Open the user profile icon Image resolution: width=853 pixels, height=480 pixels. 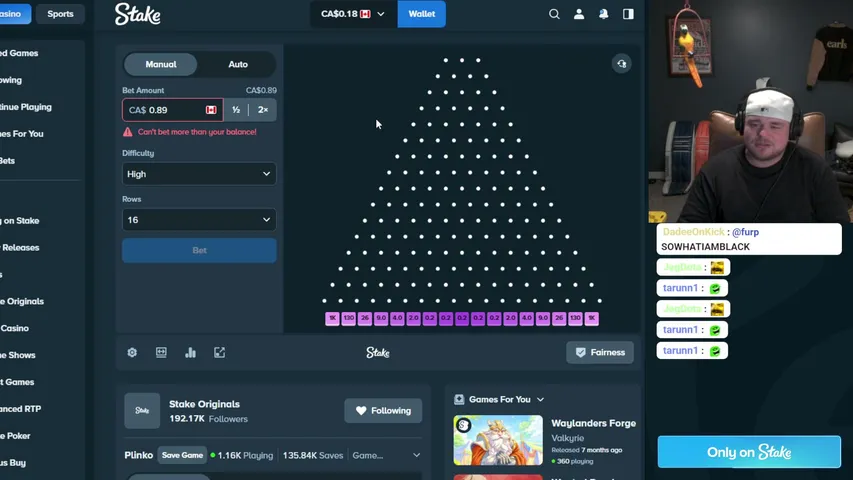click(579, 14)
